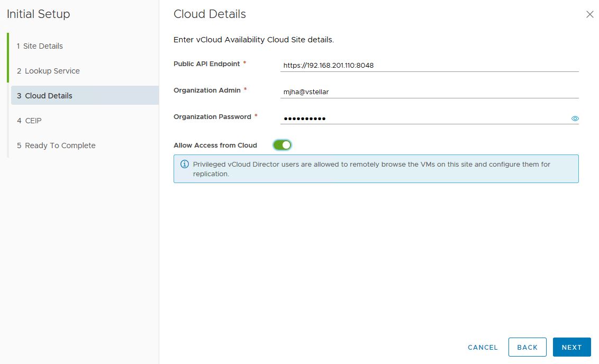Click the Privileged vCloud Director users notice text
599x364 pixels.
371,169
